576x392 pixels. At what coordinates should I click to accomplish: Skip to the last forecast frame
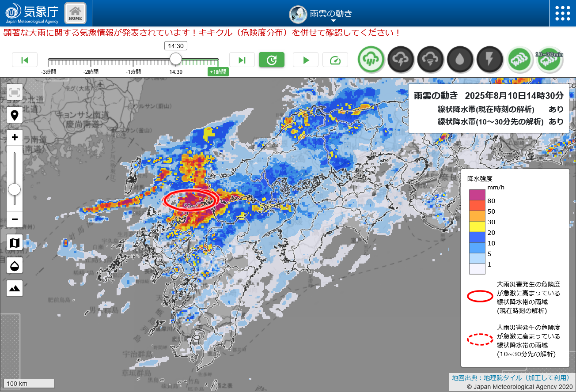coord(242,60)
